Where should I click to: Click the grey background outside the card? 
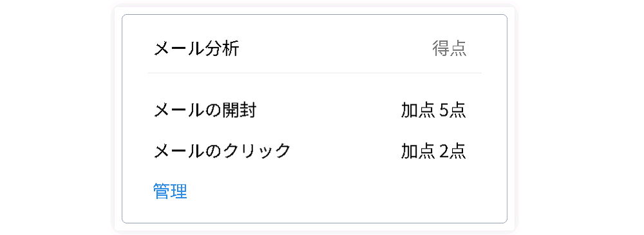point(53,117)
